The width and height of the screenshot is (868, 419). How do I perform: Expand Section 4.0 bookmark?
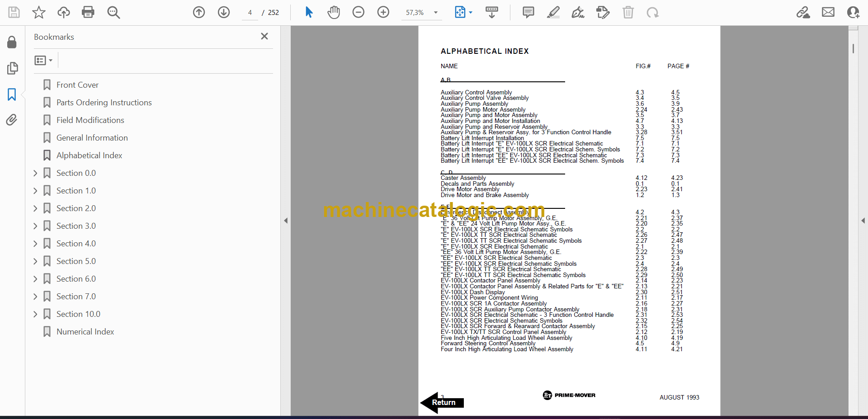(x=35, y=244)
